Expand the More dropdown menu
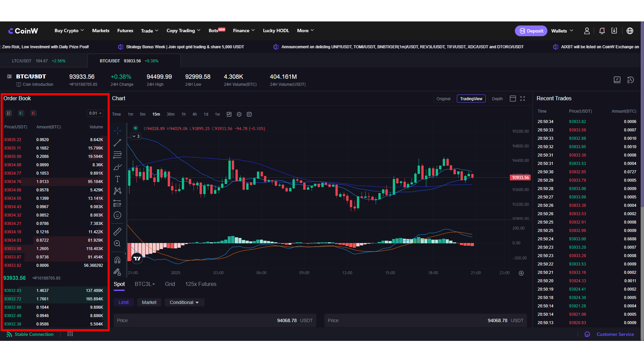This screenshot has width=644, height=362. tap(306, 31)
